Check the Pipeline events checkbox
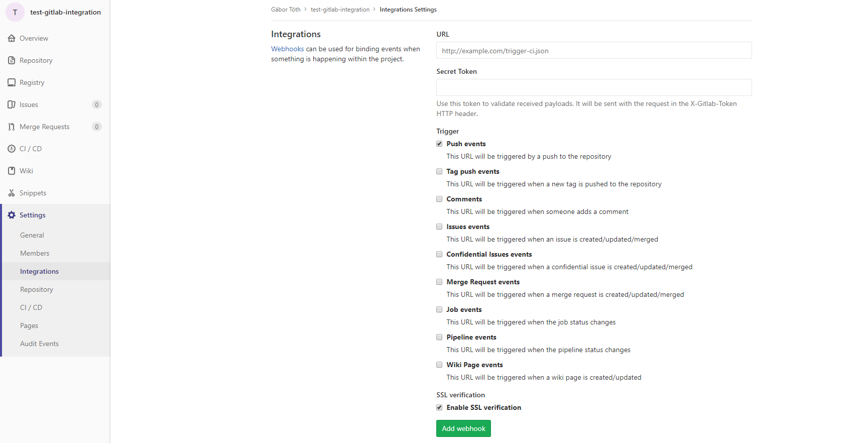The image size is (868, 443). click(x=439, y=337)
